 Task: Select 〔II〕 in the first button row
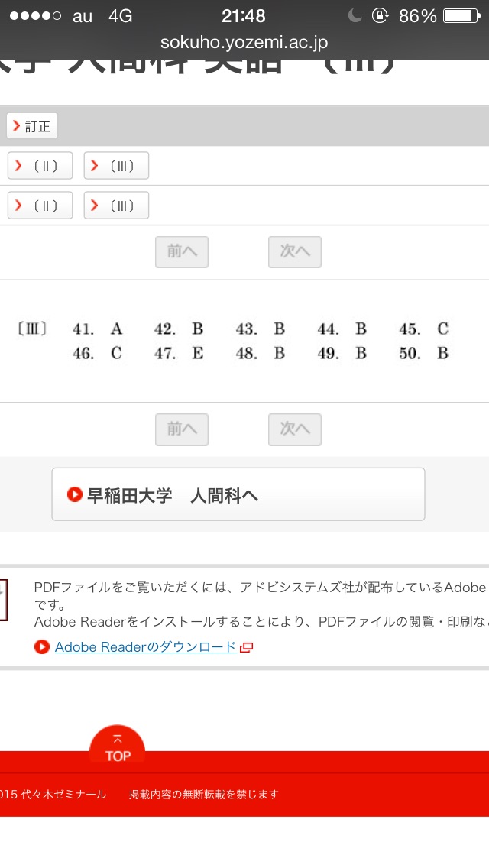(40, 166)
